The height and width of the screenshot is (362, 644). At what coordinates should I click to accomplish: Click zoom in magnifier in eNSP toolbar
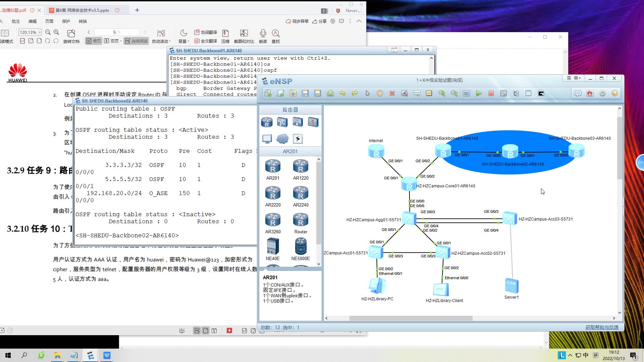(x=442, y=94)
